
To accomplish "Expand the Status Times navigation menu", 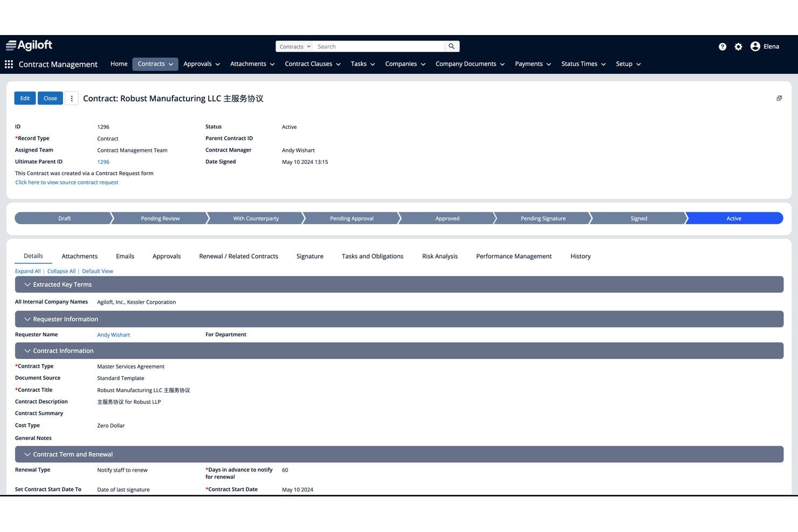I will [583, 64].
